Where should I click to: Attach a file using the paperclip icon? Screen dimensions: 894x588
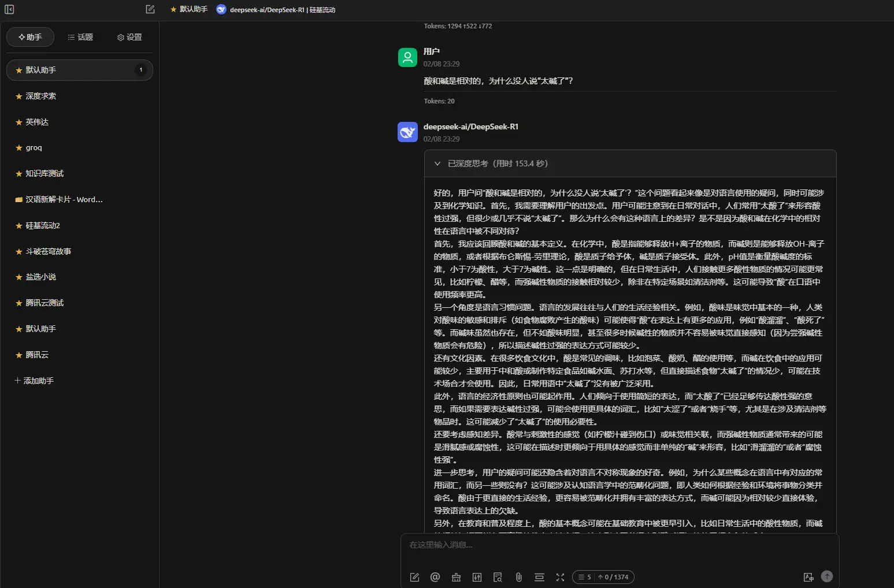[518, 577]
